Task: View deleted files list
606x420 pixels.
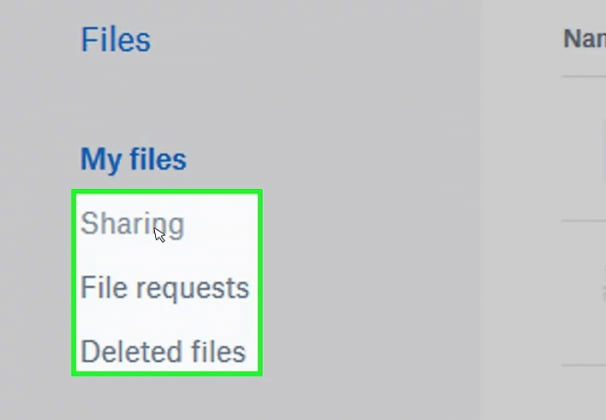Action: tap(162, 352)
